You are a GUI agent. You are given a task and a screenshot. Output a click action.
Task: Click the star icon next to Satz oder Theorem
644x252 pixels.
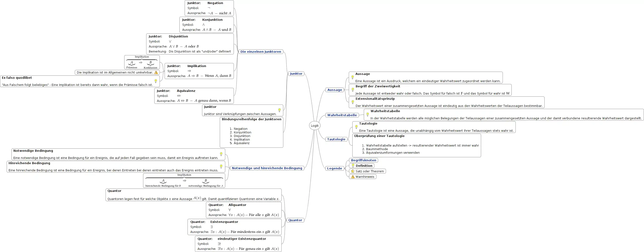point(353,171)
